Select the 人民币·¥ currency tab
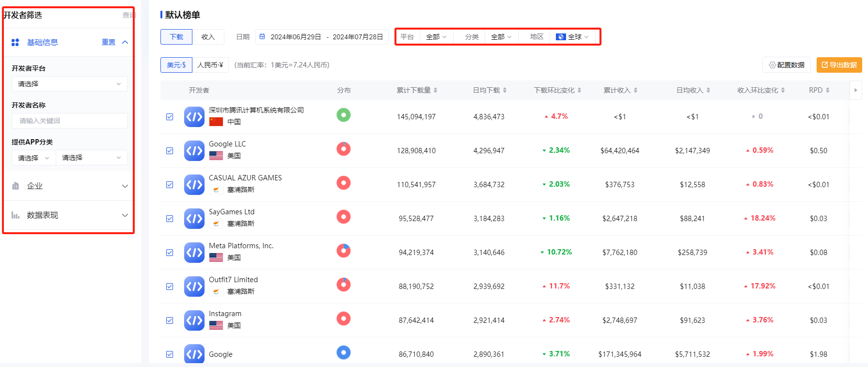 tap(210, 65)
